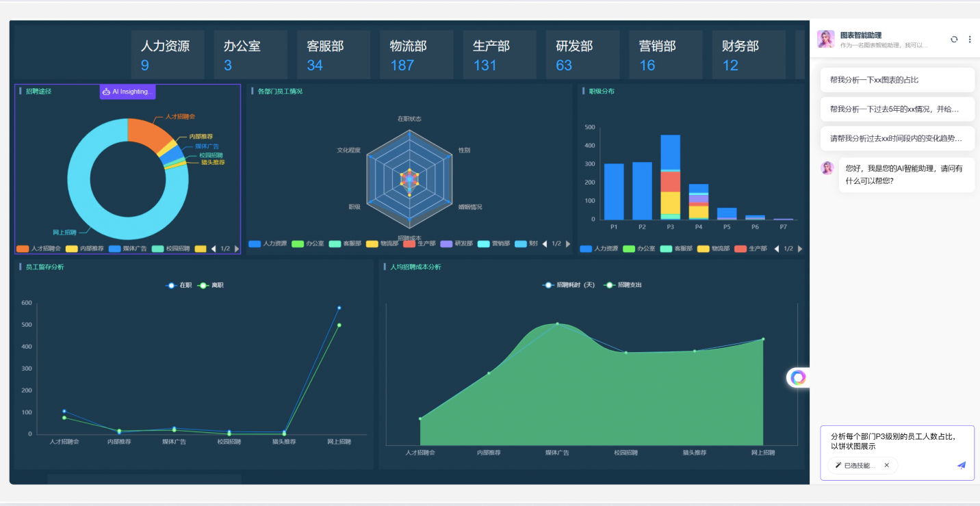Remove the selected skill chip with X
The width and height of the screenshot is (980, 506).
pyautogui.click(x=886, y=466)
